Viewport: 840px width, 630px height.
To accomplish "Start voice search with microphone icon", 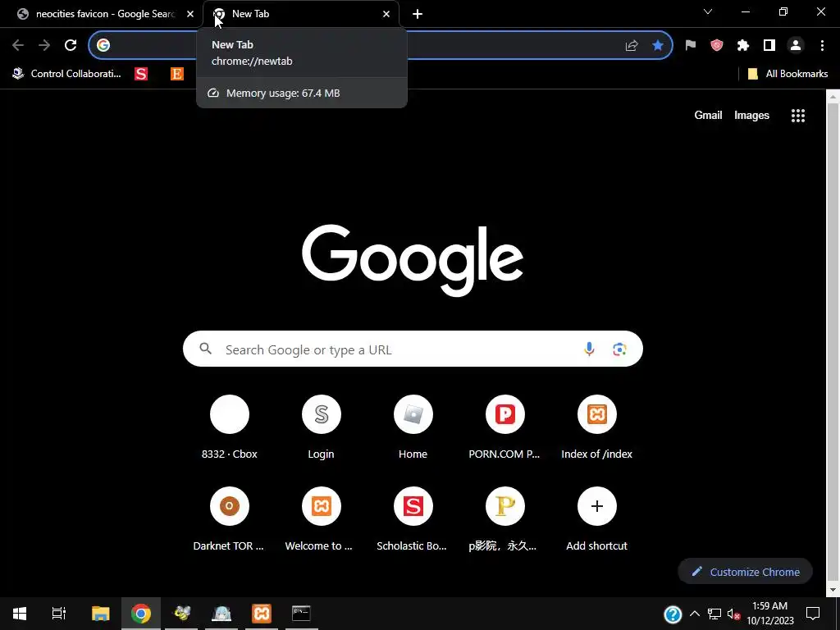I will pos(589,349).
